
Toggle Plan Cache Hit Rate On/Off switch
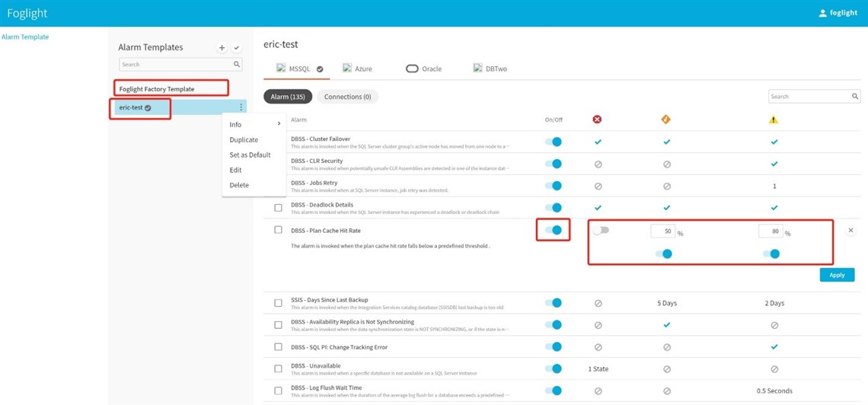click(x=553, y=230)
